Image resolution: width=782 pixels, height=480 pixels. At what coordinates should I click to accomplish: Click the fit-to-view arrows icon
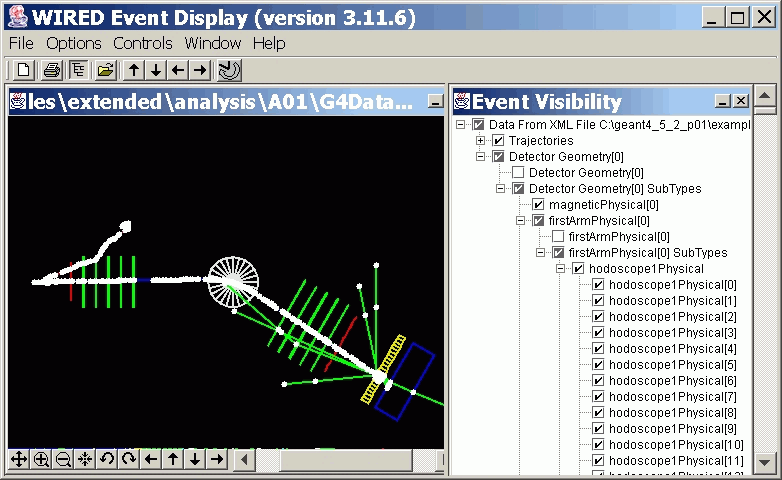(x=85, y=459)
